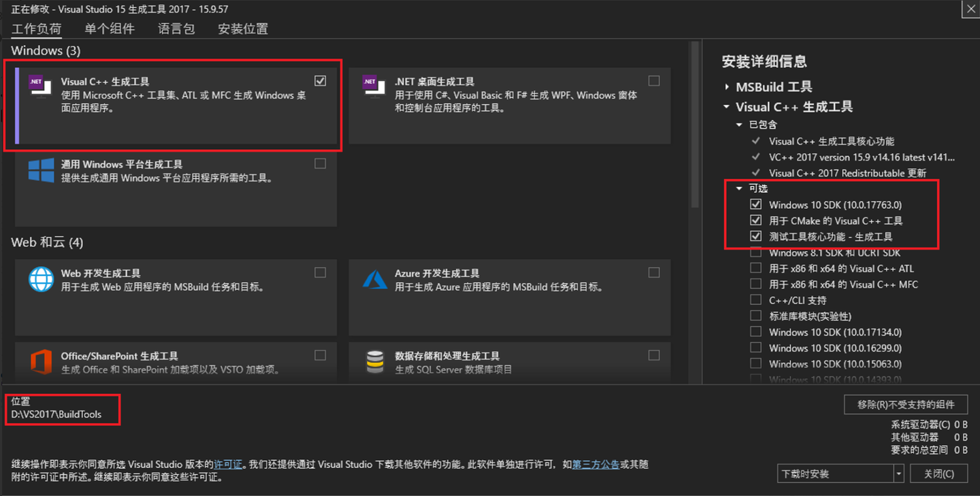This screenshot has width=980, height=496.
Task: Open the 下载时安装 dropdown arrow
Action: point(899,474)
